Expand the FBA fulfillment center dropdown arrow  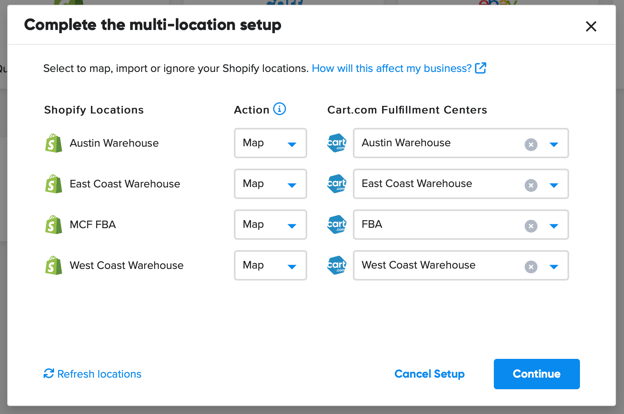[x=554, y=226]
